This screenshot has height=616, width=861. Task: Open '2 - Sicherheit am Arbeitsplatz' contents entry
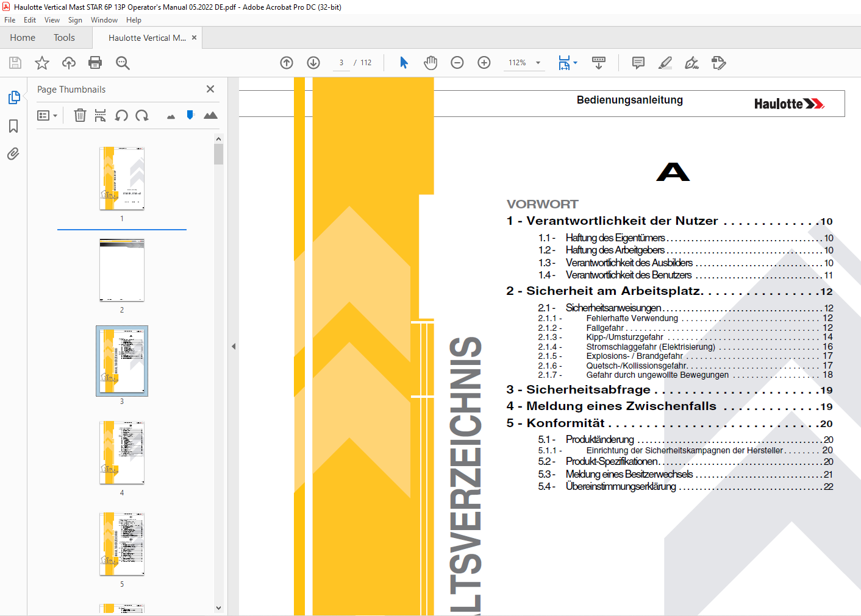(670, 291)
